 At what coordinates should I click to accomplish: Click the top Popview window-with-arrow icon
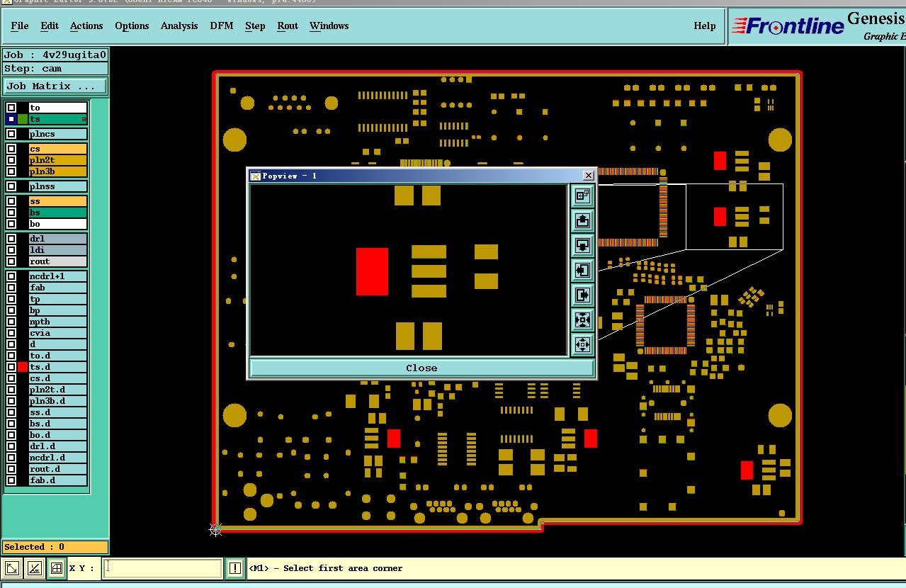pos(582,196)
